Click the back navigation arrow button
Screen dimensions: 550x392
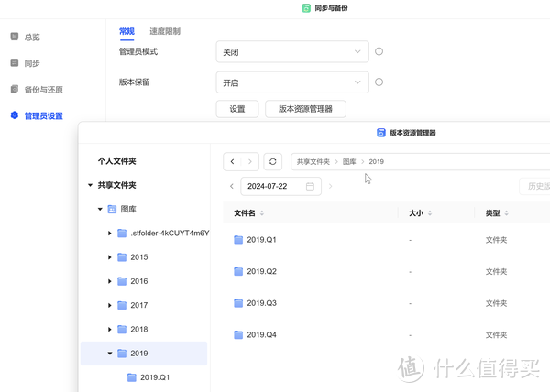[234, 161]
